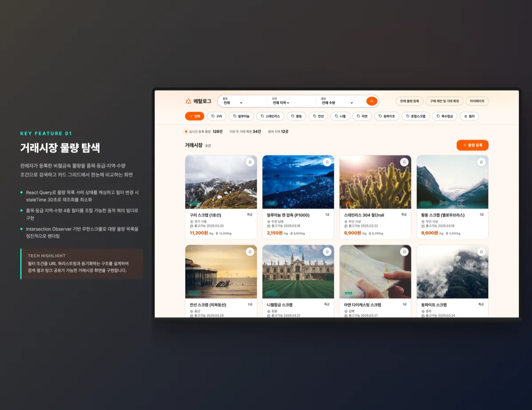532x410 pixels.
Task: Open 마이페이지
Action: [x=477, y=101]
